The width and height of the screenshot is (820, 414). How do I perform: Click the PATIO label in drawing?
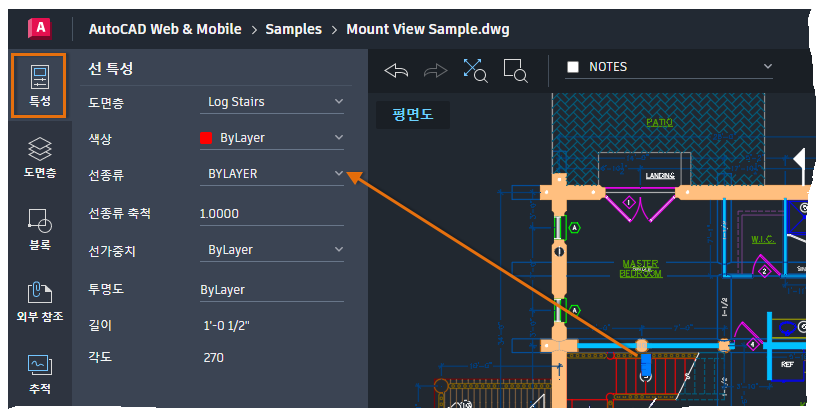(x=659, y=122)
